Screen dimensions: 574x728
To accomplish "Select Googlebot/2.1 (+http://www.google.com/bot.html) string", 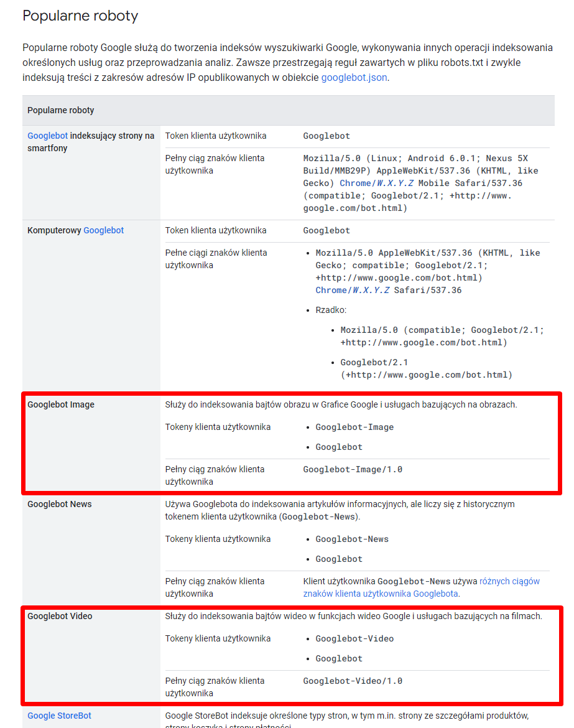I will coord(427,368).
